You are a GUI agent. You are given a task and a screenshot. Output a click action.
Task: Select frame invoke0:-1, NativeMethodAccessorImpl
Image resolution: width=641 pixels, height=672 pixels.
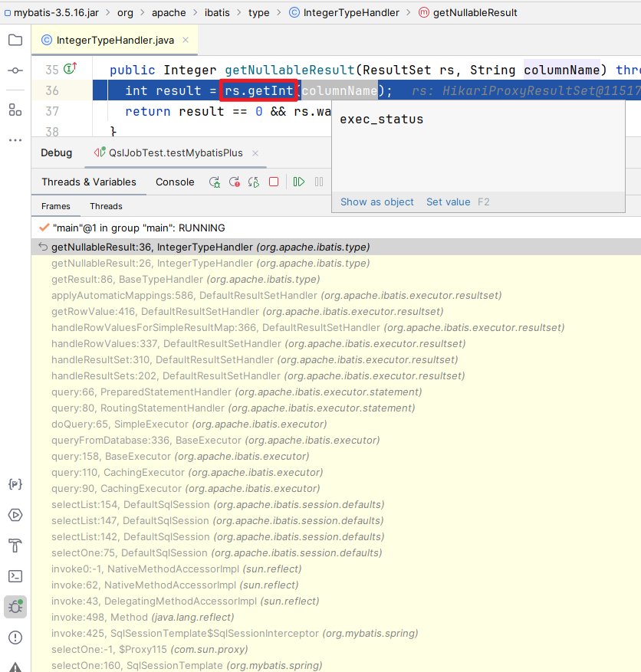336,569
